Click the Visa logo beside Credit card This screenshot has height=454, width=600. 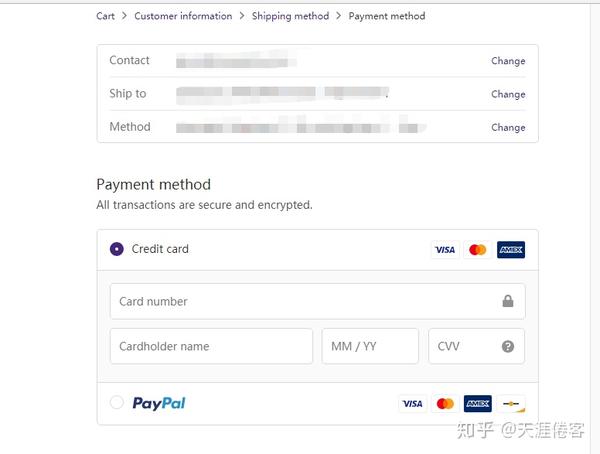[445, 250]
